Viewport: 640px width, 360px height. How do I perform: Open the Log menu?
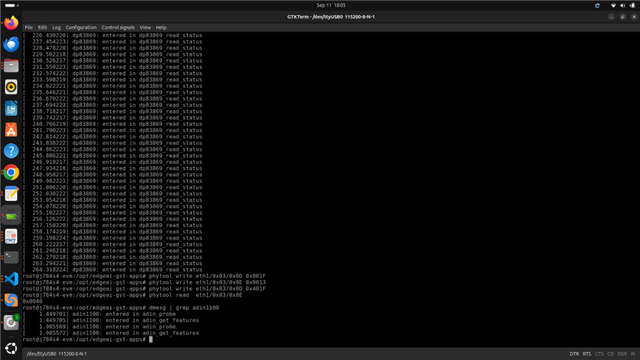[x=56, y=27]
